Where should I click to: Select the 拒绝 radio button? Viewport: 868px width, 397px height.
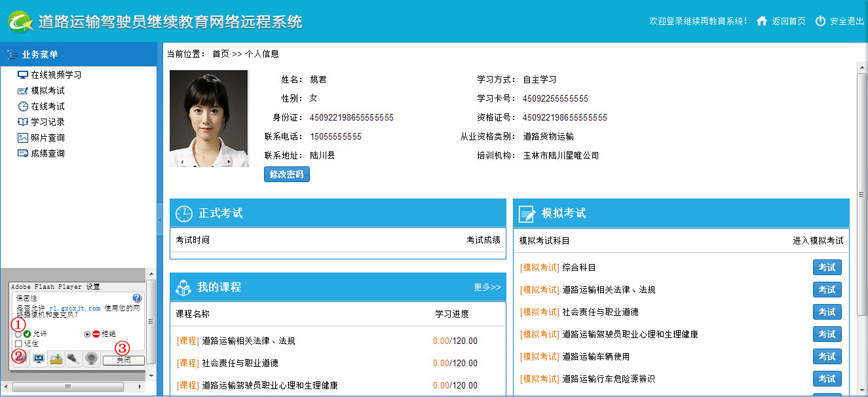87,334
